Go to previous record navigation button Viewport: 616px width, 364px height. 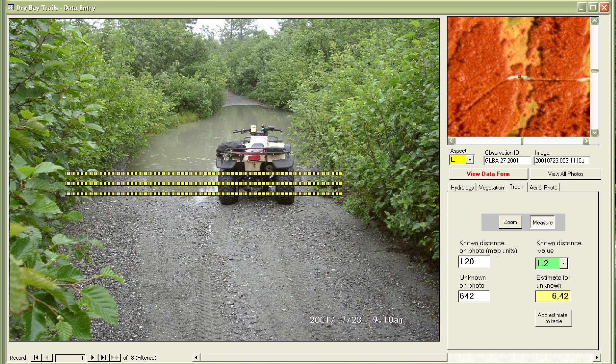(x=47, y=357)
